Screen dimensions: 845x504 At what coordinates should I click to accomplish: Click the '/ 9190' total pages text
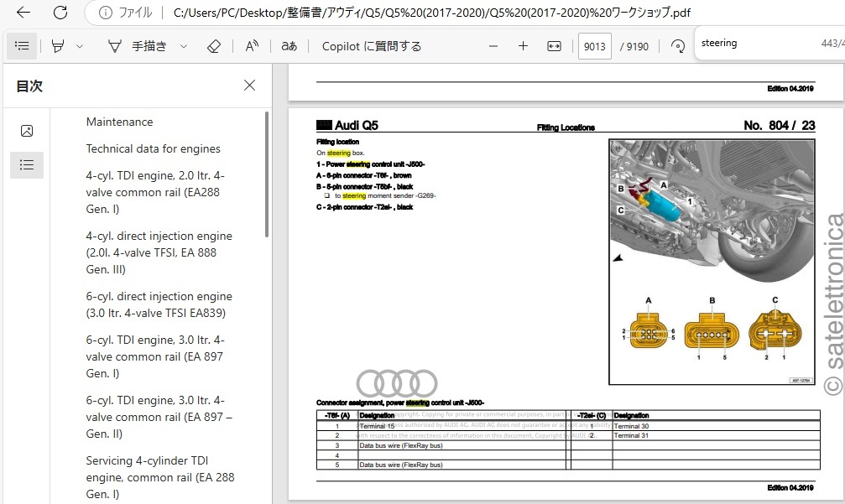(x=634, y=47)
